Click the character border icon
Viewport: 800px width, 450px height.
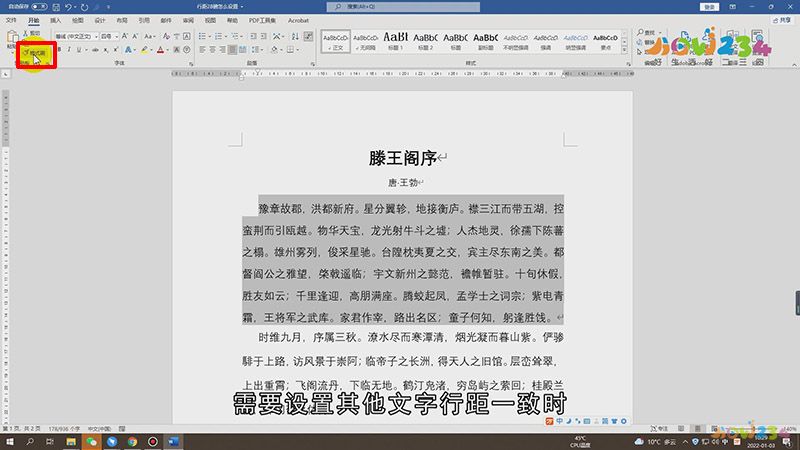click(187, 36)
